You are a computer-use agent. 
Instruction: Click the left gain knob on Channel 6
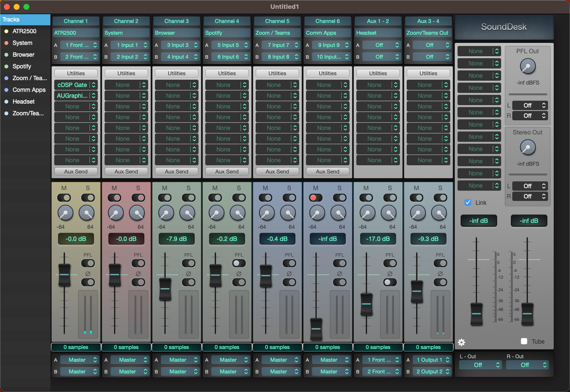coord(316,213)
